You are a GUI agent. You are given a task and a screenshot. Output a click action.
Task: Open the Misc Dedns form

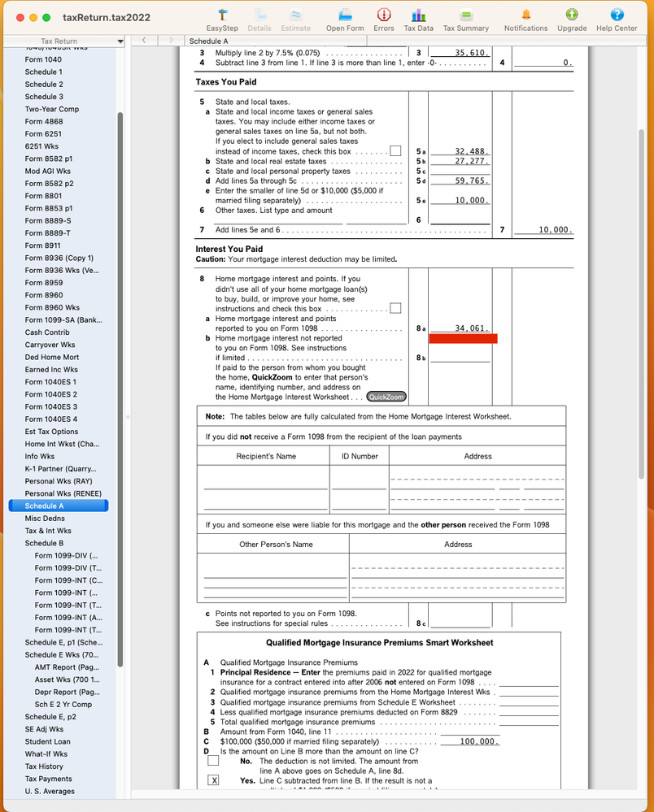(x=45, y=519)
